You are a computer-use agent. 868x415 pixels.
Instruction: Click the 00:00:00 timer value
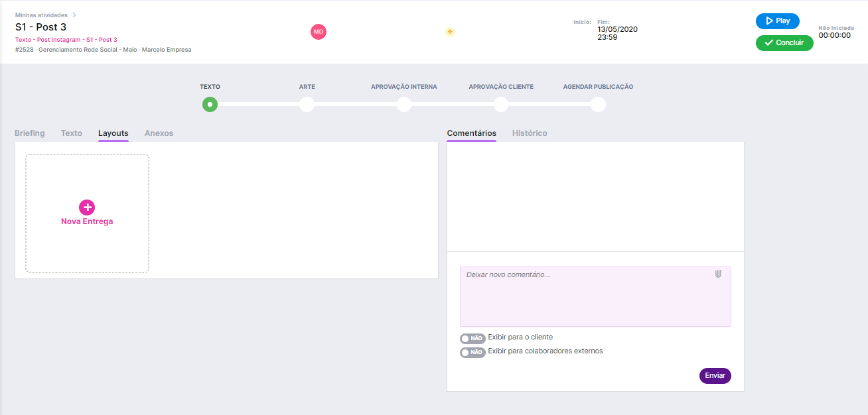[x=834, y=36]
